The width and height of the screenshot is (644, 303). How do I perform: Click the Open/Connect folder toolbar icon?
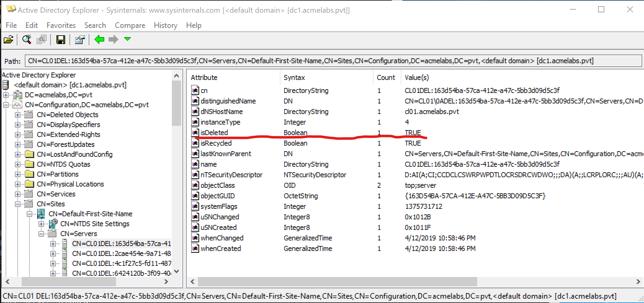tap(8, 40)
